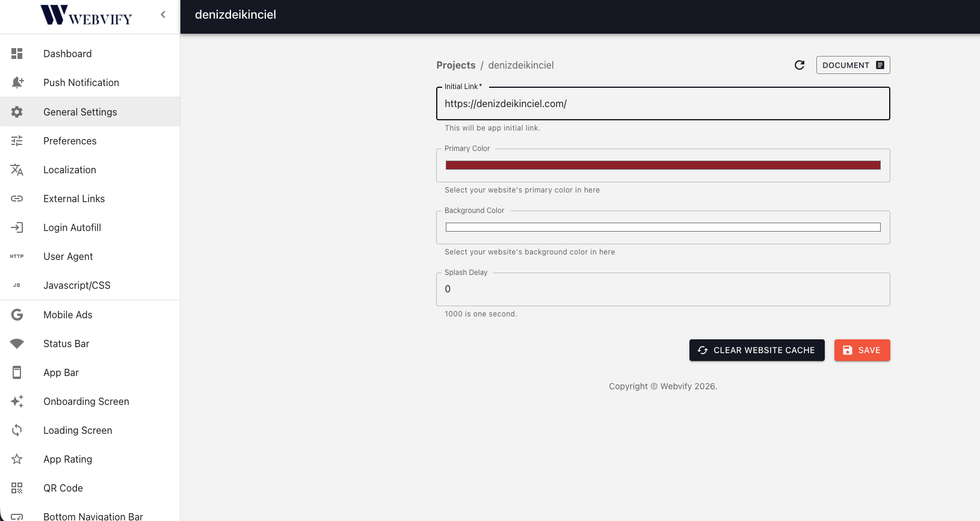Viewport: 980px width, 521px height.
Task: Click the App Rating star icon
Action: point(17,459)
